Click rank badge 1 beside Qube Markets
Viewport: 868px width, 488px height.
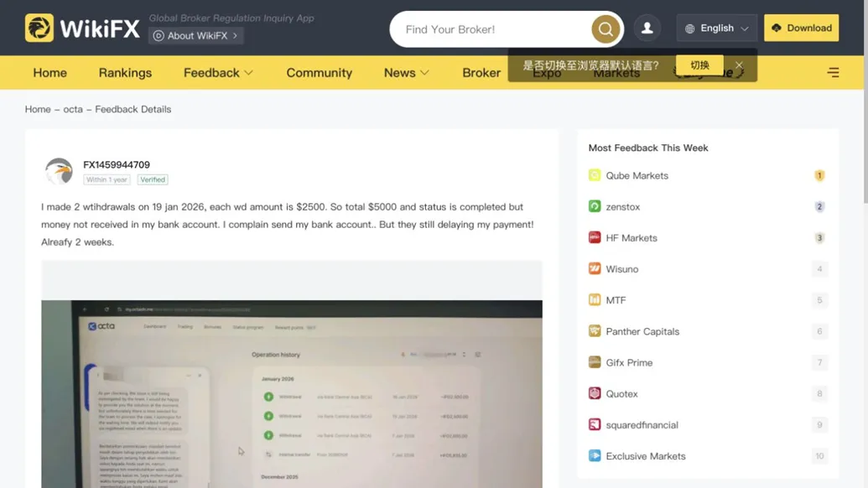[819, 175]
